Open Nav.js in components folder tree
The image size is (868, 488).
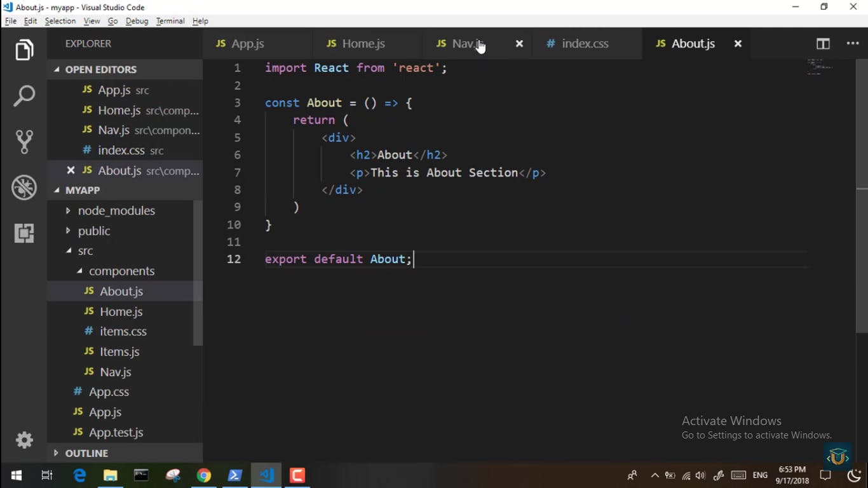[120, 372]
